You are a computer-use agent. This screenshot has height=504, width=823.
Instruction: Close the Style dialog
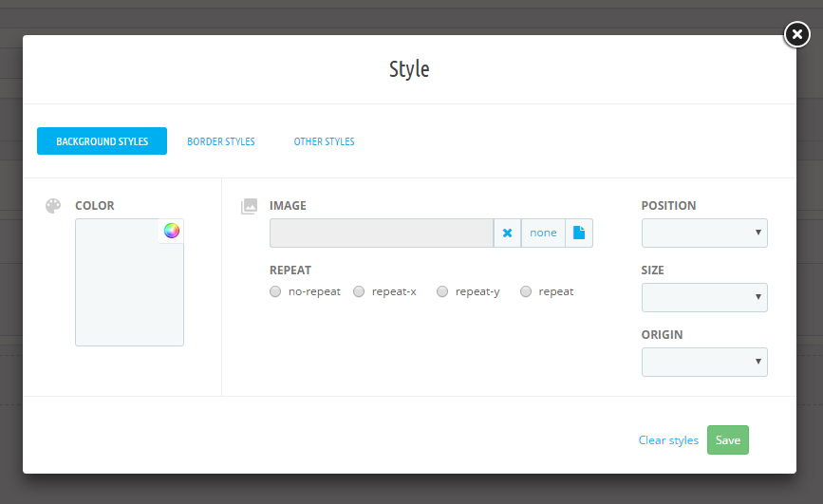pos(796,35)
